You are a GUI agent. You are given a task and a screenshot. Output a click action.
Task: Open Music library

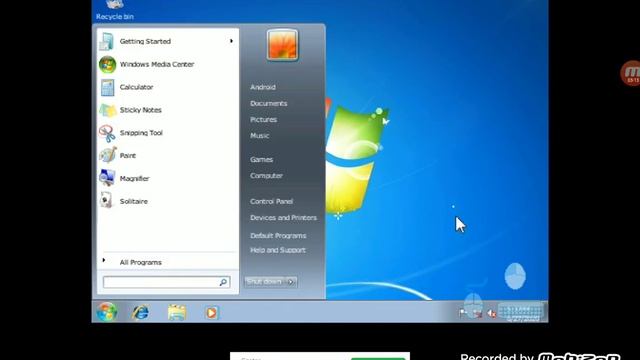(260, 136)
